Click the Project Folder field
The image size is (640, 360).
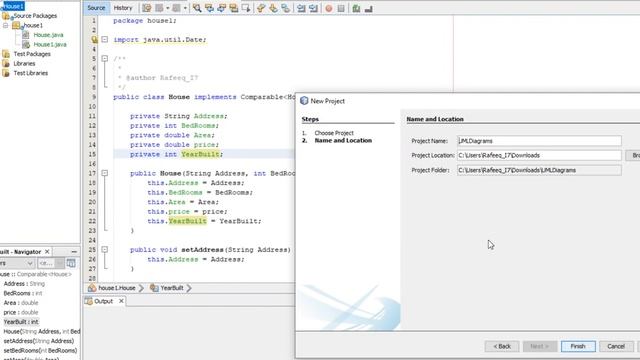[539, 170]
